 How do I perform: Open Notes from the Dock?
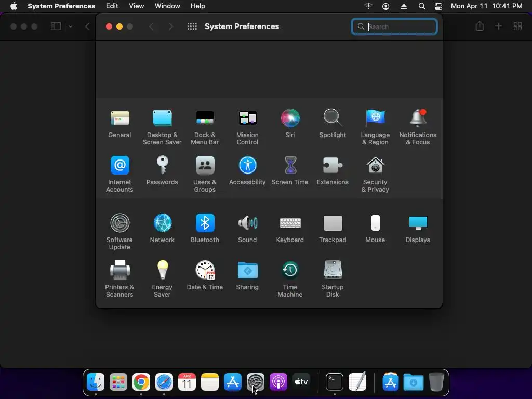pyautogui.click(x=210, y=382)
